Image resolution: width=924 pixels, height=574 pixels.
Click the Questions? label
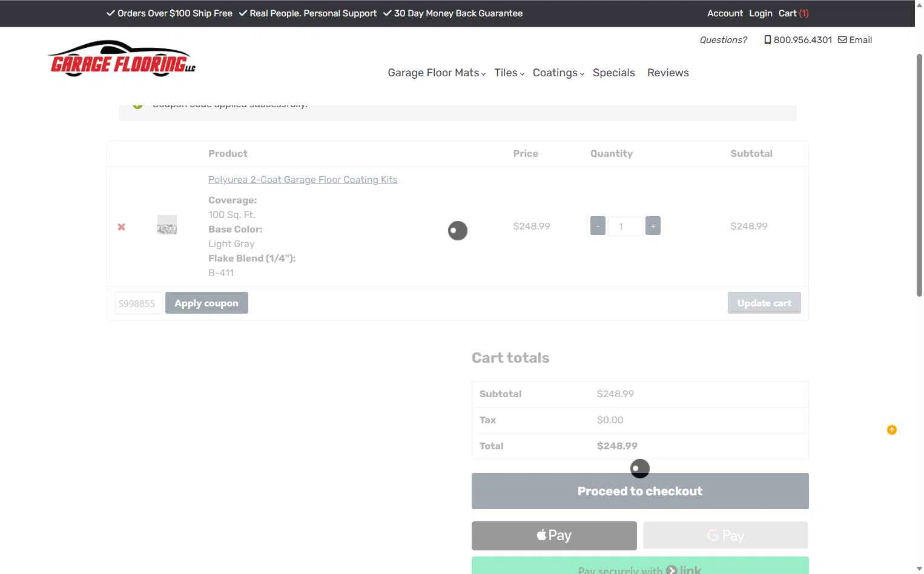[x=723, y=40]
